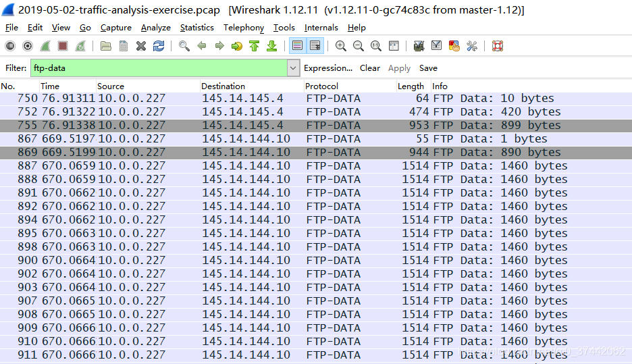632x364 pixels.
Task: Sort by the Length column header
Action: click(413, 86)
